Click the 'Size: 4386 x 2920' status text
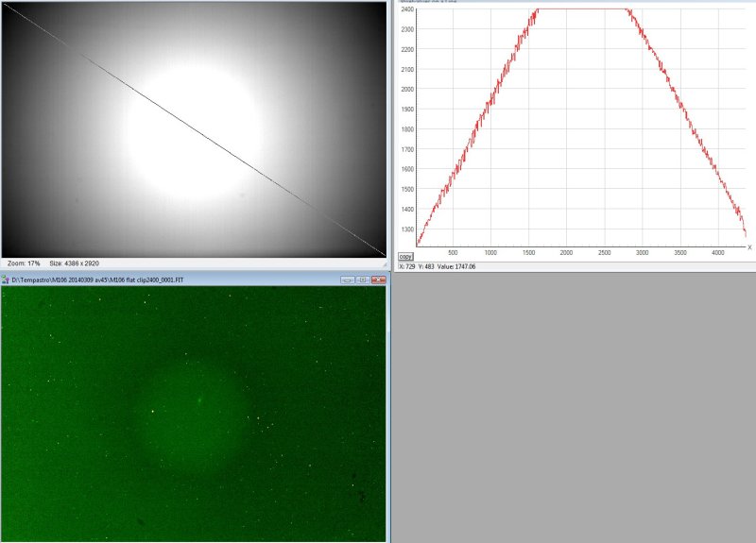The height and width of the screenshot is (543, 756). pyautogui.click(x=75, y=263)
